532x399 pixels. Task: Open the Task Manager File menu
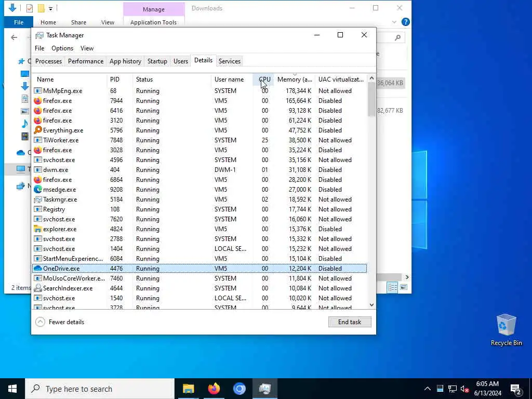click(39, 48)
